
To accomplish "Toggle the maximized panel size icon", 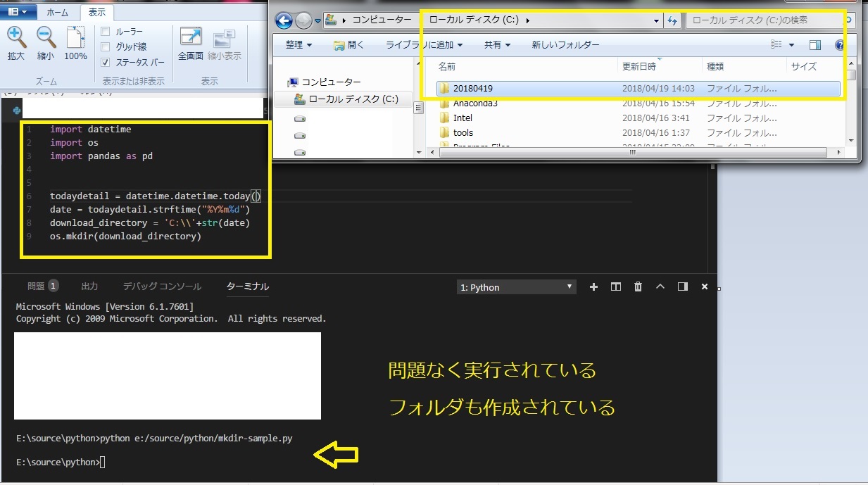I will (682, 286).
